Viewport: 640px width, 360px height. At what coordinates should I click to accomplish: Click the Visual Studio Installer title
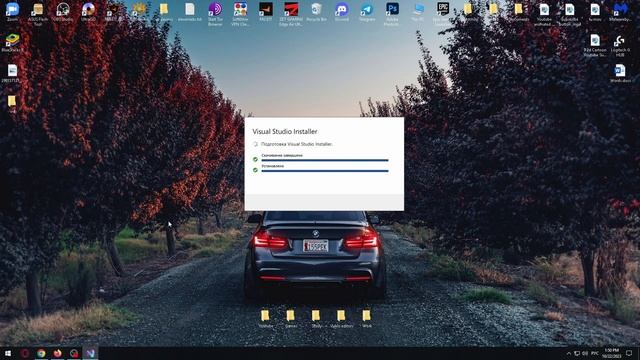[284, 131]
